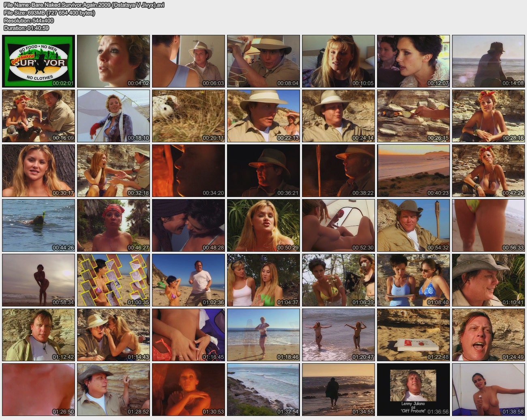Click the rocky shoreline thumbnail at 01:32:54
This screenshot has width=527, height=420.
pos(263,390)
